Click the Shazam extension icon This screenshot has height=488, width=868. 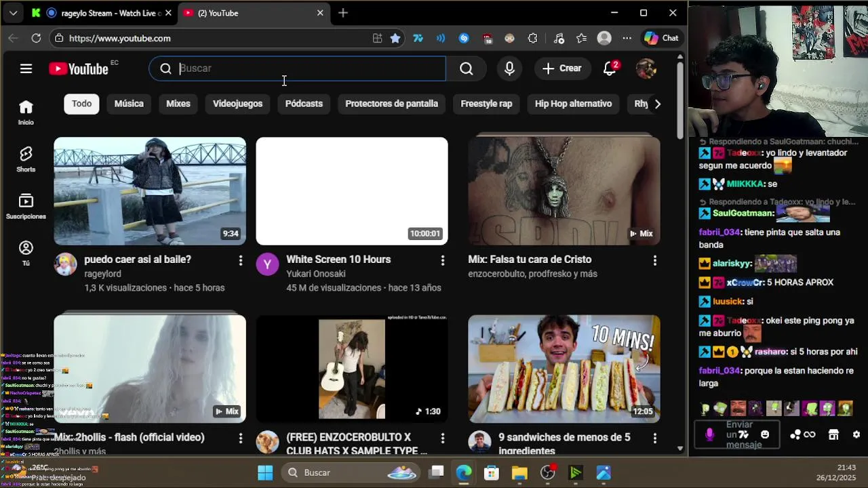tap(464, 39)
